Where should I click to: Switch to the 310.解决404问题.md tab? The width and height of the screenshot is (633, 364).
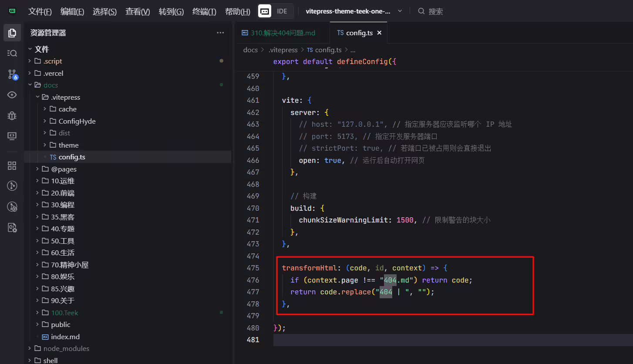pos(283,33)
